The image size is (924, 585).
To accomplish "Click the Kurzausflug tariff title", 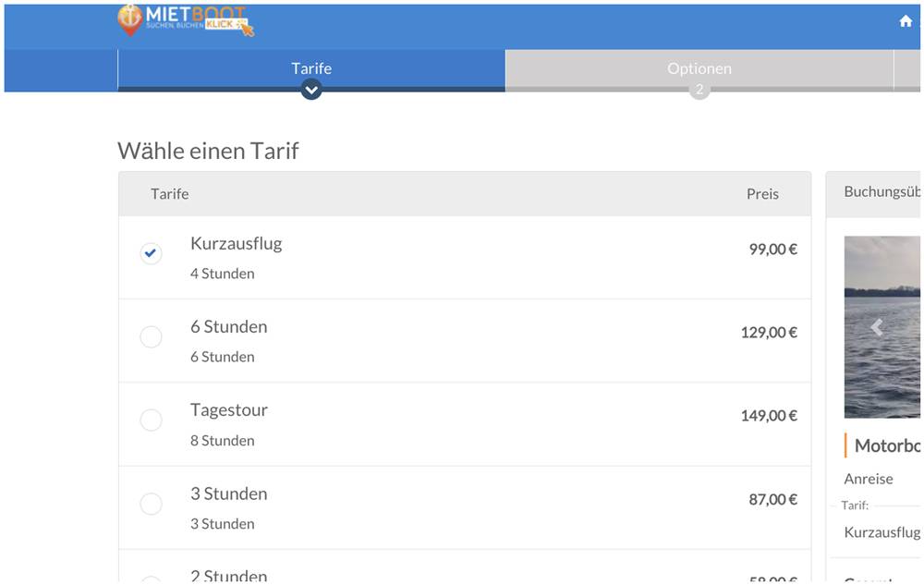I will [x=236, y=244].
